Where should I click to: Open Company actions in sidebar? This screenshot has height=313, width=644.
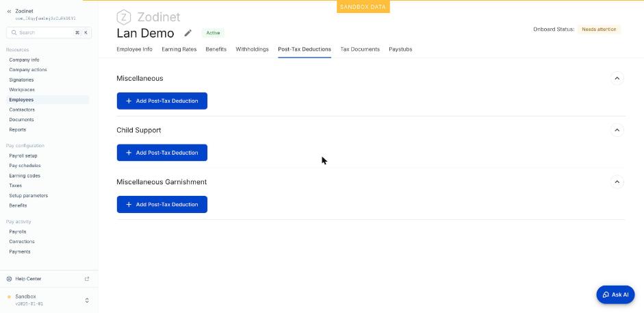28,70
